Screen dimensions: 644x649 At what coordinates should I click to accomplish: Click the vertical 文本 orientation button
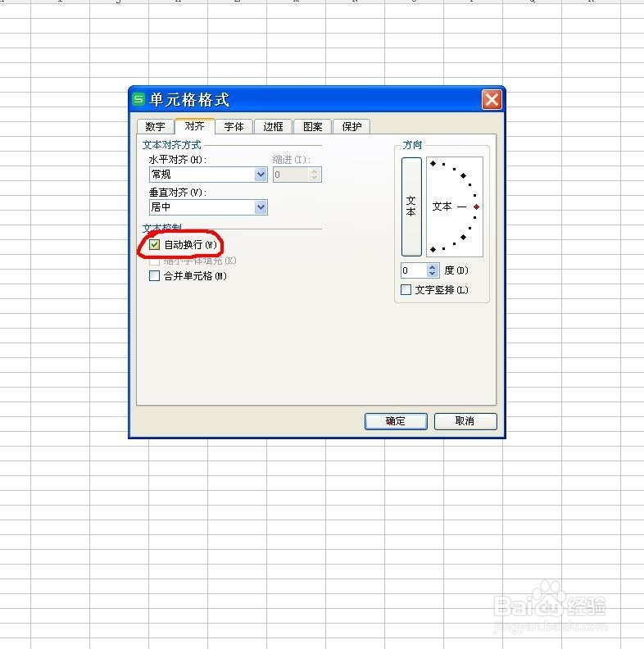click(411, 206)
